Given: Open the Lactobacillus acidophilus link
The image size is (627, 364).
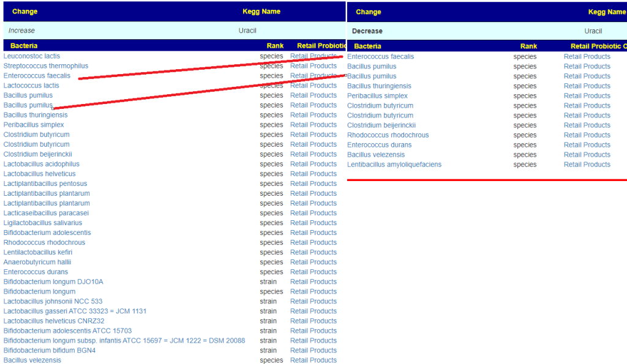Looking at the screenshot, I should click(42, 164).
